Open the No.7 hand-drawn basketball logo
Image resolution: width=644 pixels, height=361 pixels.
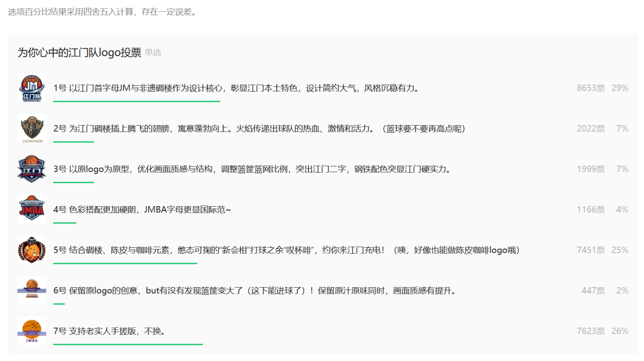(x=32, y=331)
